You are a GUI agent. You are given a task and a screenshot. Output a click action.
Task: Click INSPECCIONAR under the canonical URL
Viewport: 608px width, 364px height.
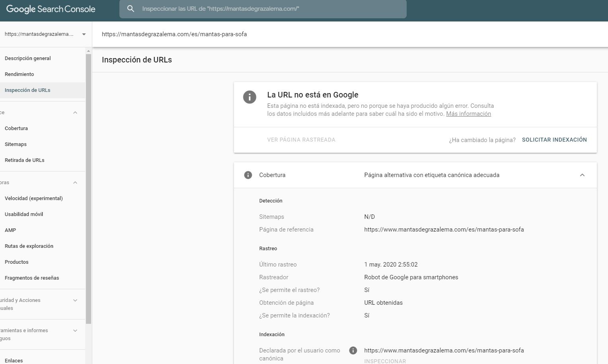pyautogui.click(x=385, y=361)
